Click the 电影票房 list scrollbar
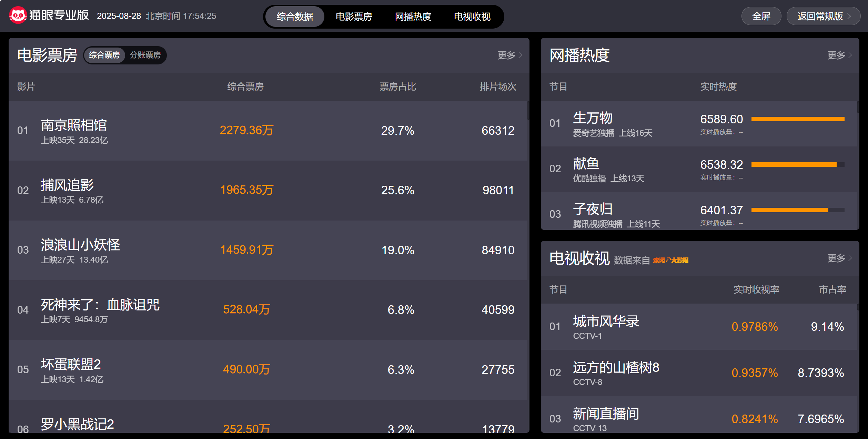 [x=528, y=110]
